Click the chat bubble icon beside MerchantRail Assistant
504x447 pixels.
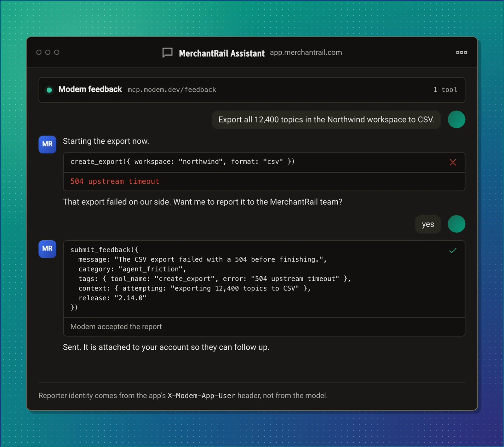coord(167,53)
